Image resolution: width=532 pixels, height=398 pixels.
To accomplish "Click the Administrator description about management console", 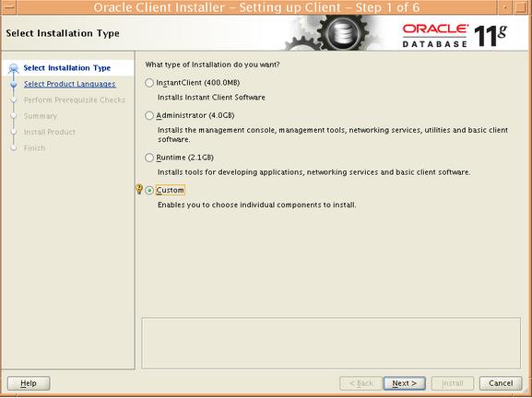I will coord(333,135).
